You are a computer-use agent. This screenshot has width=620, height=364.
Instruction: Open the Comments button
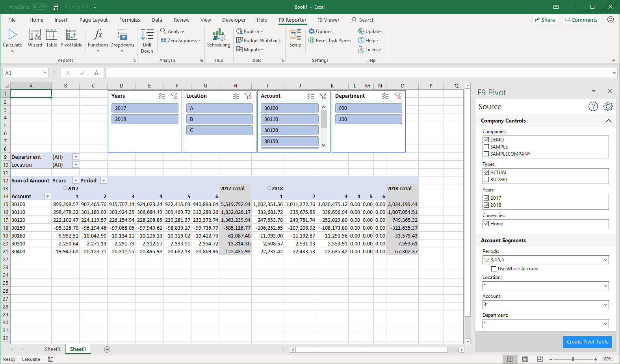click(x=581, y=20)
